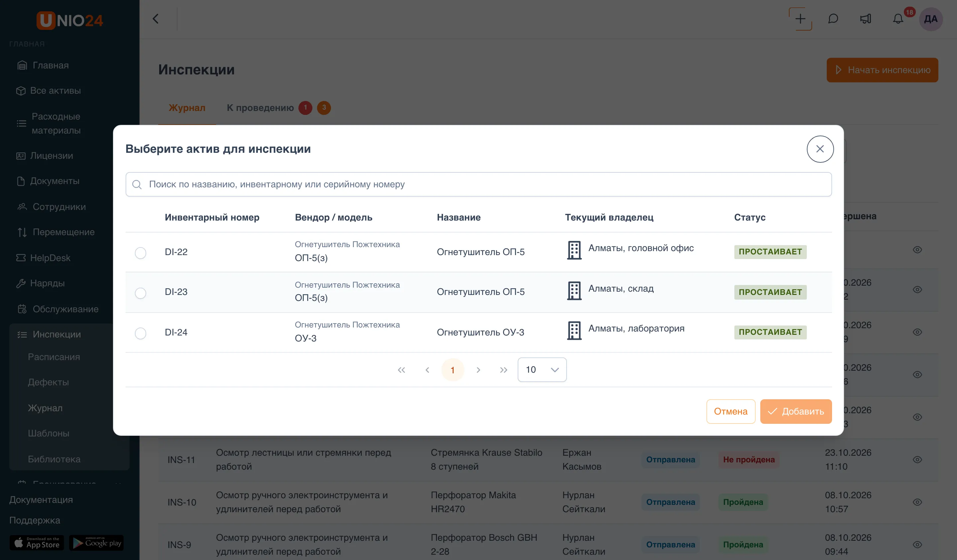957x560 pixels.
Task: Click the back arrow in header
Action: [156, 19]
